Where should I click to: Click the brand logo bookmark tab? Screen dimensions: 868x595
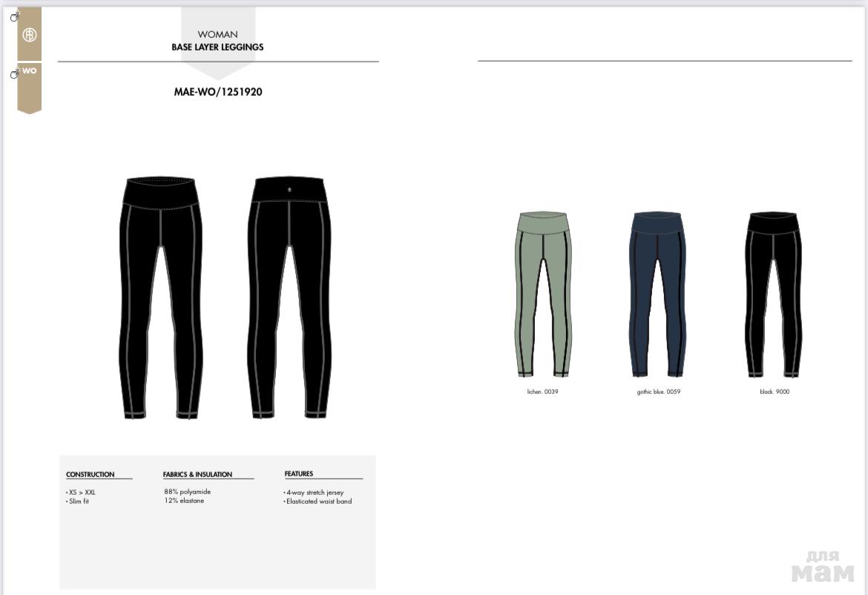(x=30, y=34)
